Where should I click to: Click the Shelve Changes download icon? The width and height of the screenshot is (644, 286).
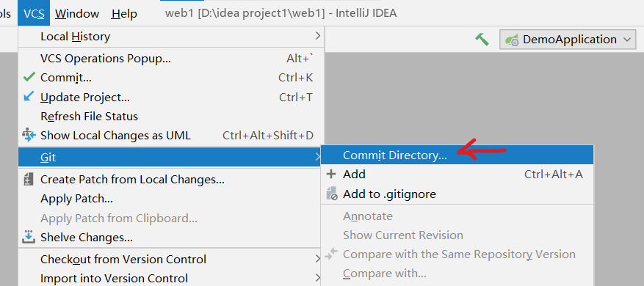click(x=29, y=237)
